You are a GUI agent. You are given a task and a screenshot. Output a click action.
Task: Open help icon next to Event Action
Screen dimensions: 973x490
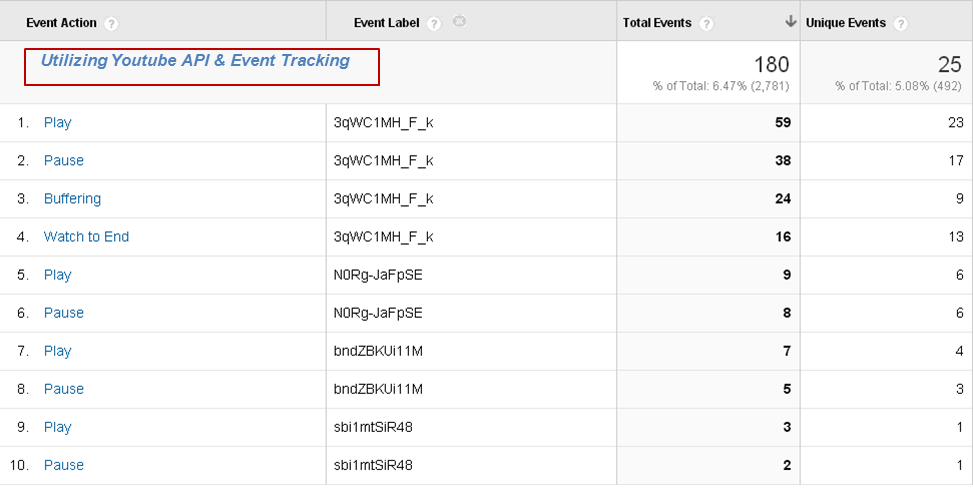click(x=111, y=24)
